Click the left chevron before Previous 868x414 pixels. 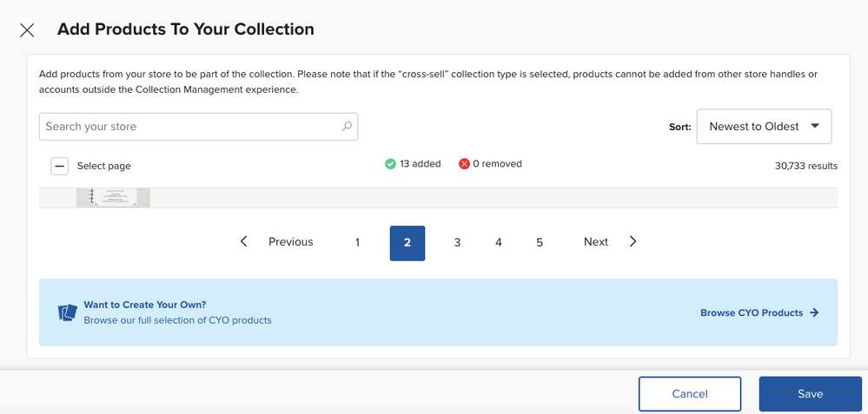[244, 242]
